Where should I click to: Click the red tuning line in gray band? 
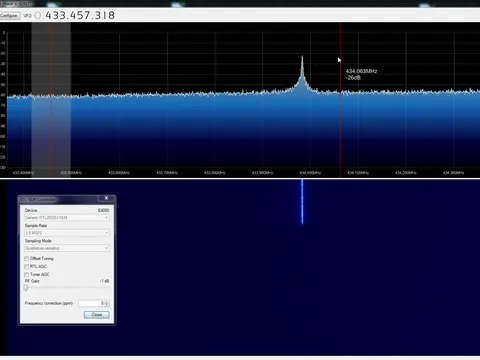(51, 100)
